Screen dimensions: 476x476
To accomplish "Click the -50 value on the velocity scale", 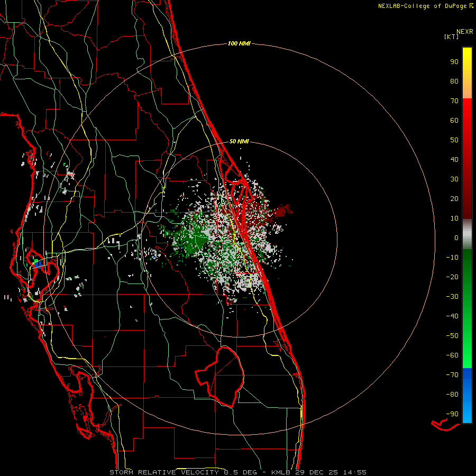I will tap(452, 336).
